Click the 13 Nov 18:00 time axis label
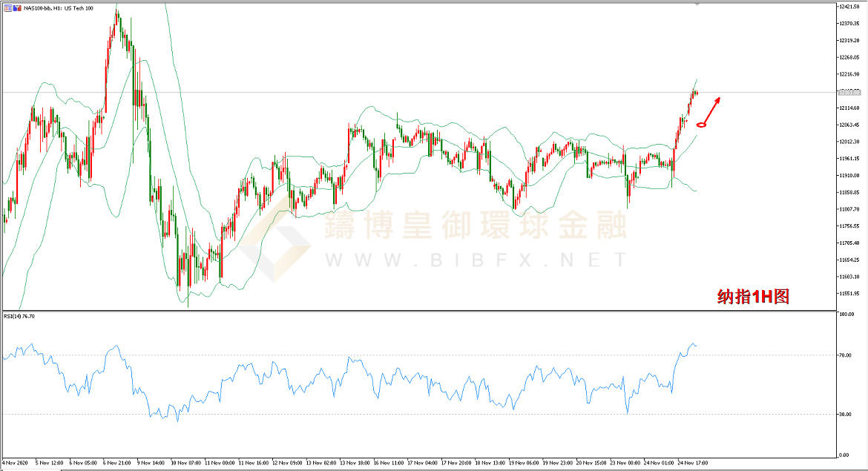This screenshot has width=868, height=471. (x=355, y=462)
